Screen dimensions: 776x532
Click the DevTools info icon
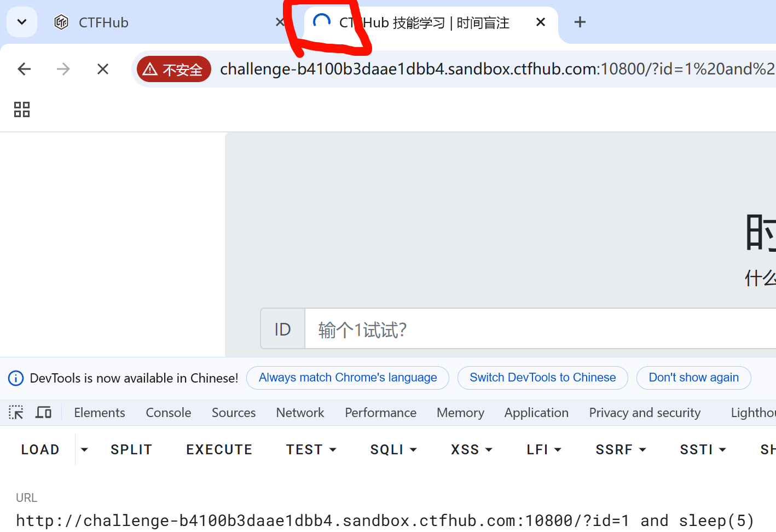pyautogui.click(x=16, y=378)
